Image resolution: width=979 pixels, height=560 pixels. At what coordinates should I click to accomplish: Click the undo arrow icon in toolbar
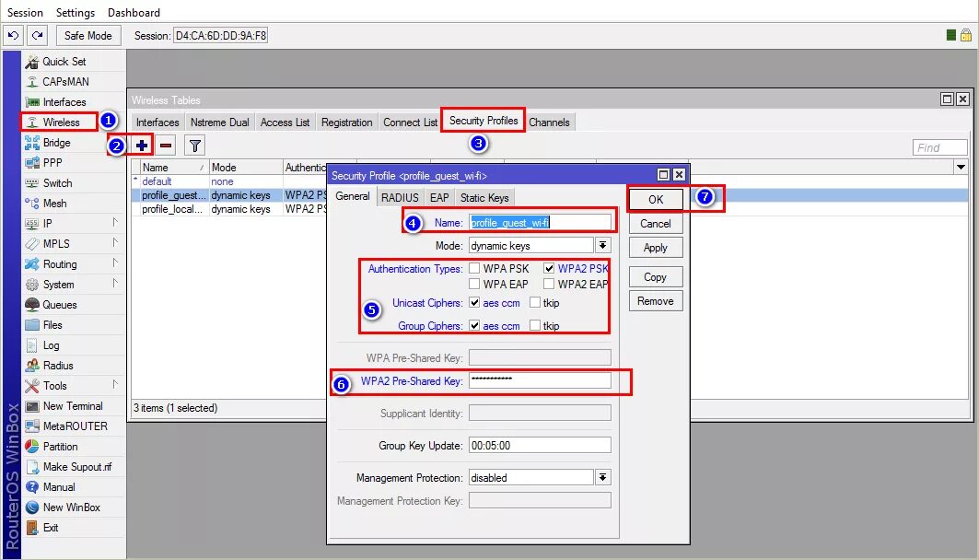coord(13,36)
